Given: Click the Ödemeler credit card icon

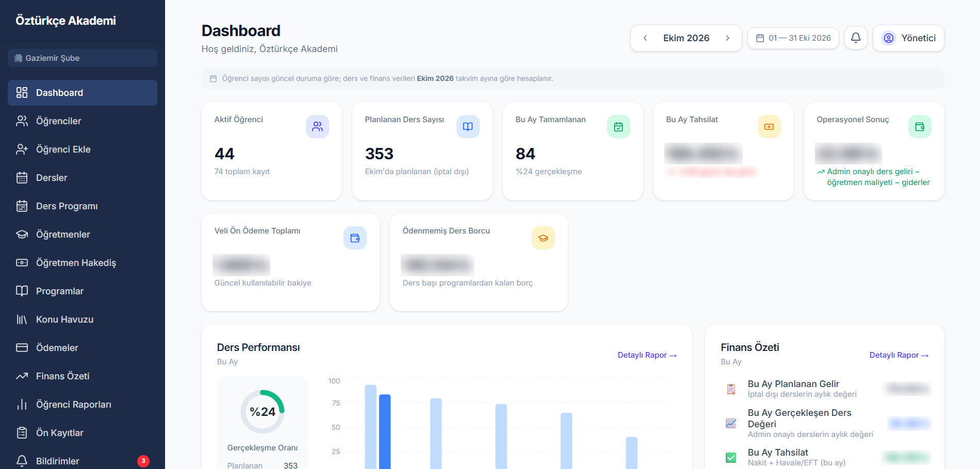Looking at the screenshot, I should point(22,348).
